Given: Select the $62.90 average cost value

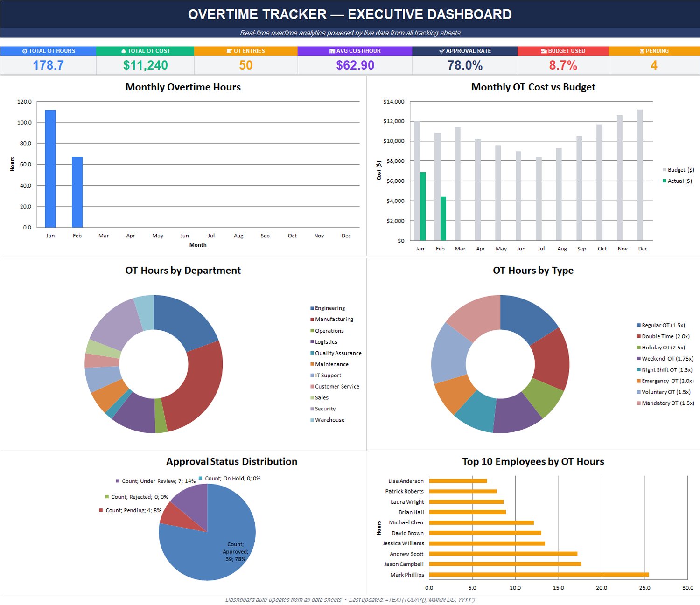Looking at the screenshot, I should [355, 65].
